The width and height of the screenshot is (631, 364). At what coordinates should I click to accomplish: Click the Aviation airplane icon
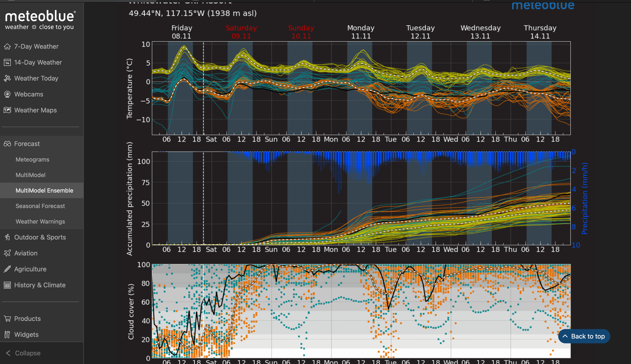[7, 253]
